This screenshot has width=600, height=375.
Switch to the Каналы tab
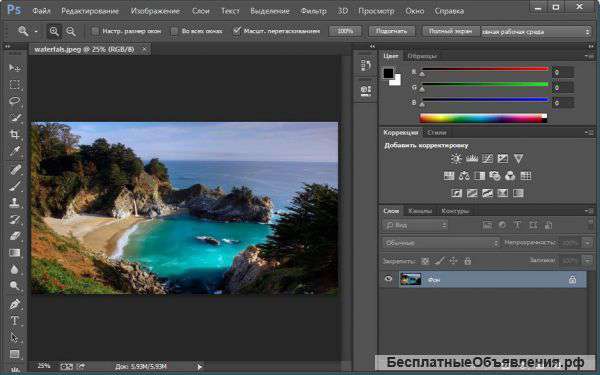tap(420, 211)
